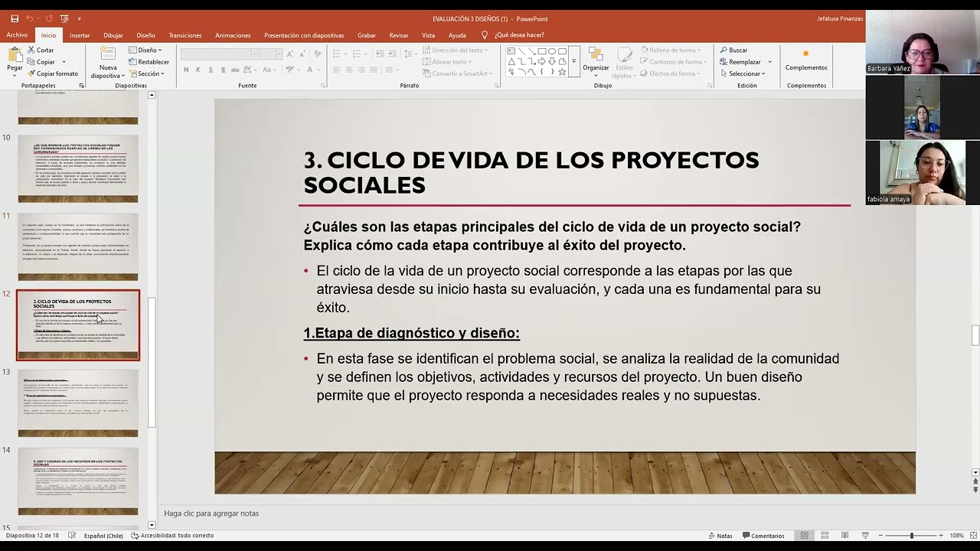This screenshot has height=551, width=980.
Task: Select slide 10 thumbnail
Action: 78,168
